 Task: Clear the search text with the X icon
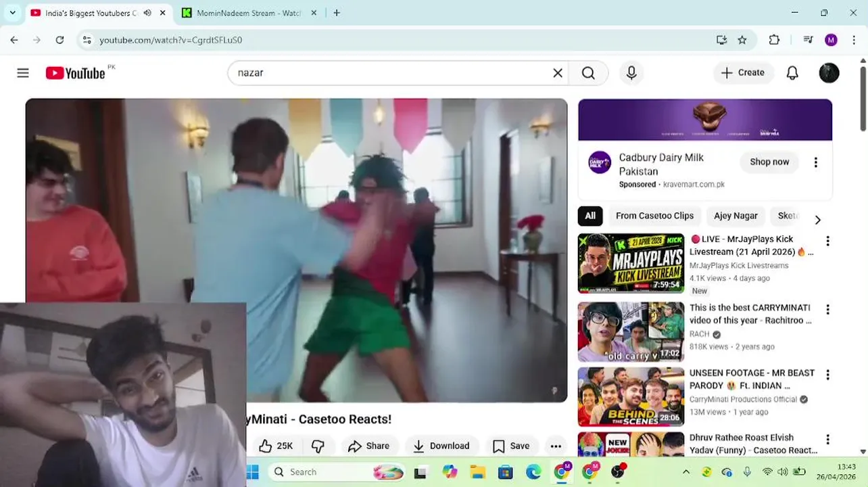tap(558, 73)
